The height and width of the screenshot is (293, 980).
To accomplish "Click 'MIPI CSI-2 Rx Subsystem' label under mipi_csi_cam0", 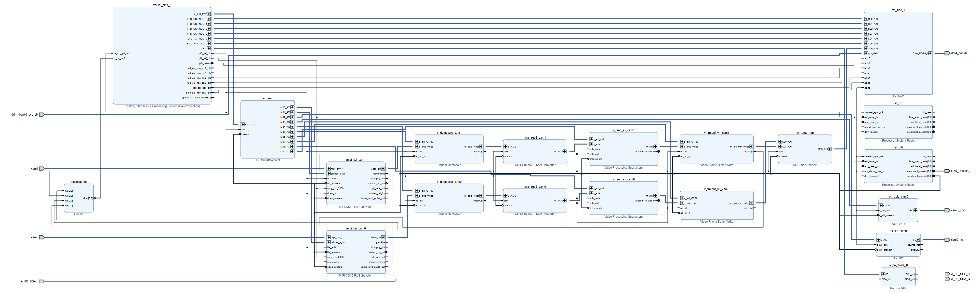I will click(x=356, y=276).
